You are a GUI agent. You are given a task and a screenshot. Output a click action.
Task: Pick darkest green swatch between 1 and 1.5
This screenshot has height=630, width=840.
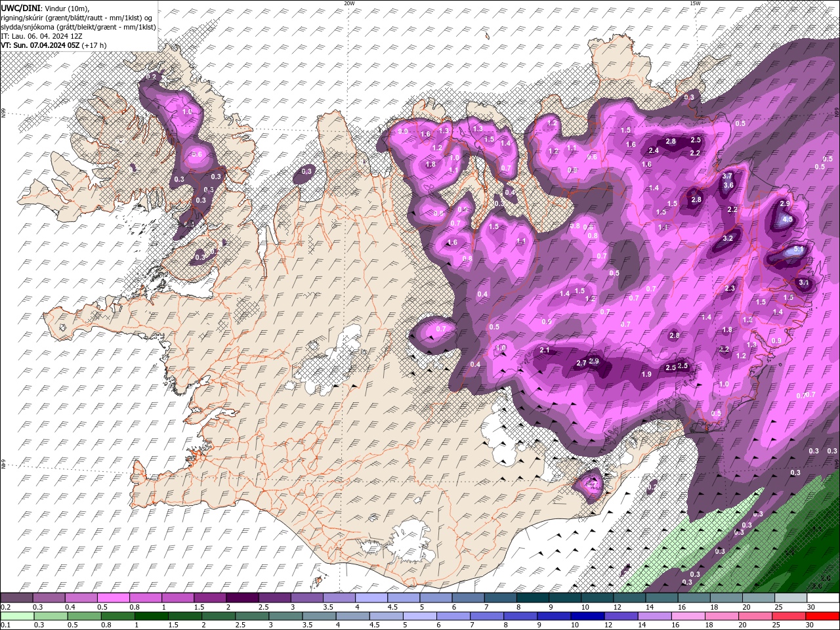(151, 616)
